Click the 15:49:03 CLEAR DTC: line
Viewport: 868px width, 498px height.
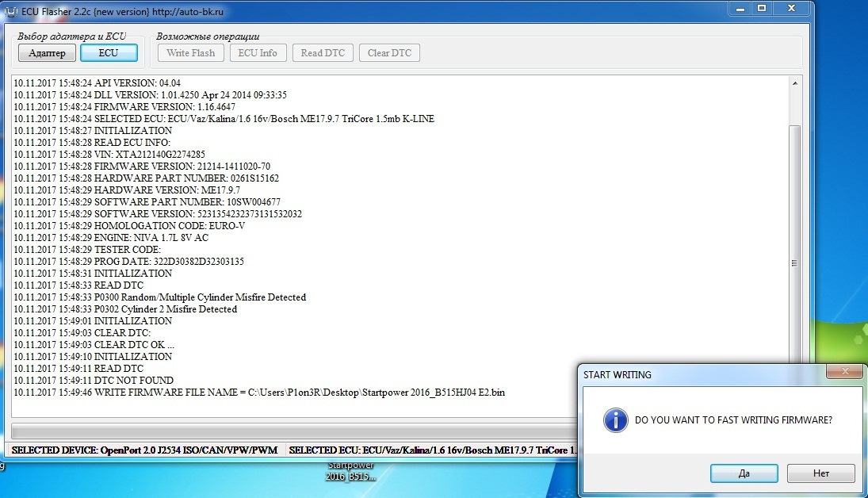(82, 333)
